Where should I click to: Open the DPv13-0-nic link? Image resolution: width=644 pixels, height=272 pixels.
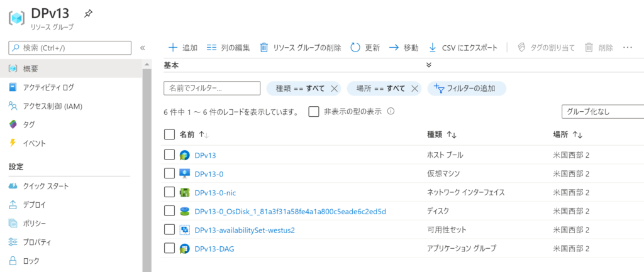coord(215,193)
